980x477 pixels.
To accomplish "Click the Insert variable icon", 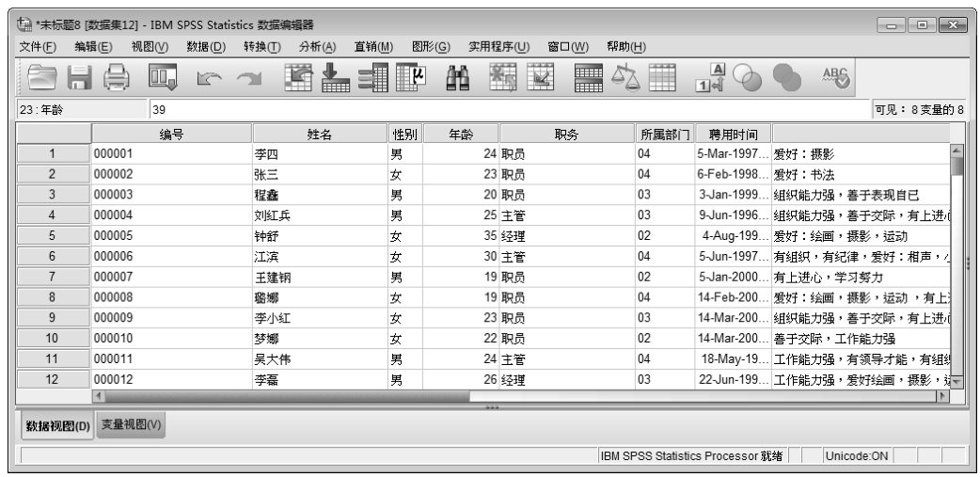I will [x=540, y=78].
